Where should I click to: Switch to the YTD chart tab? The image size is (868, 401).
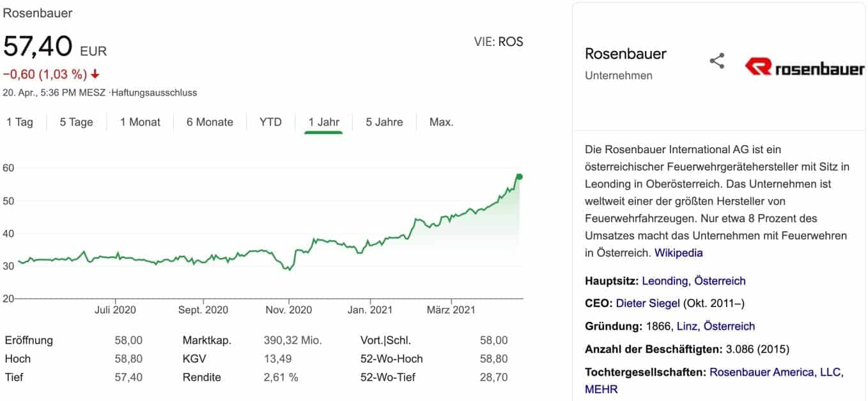[270, 122]
